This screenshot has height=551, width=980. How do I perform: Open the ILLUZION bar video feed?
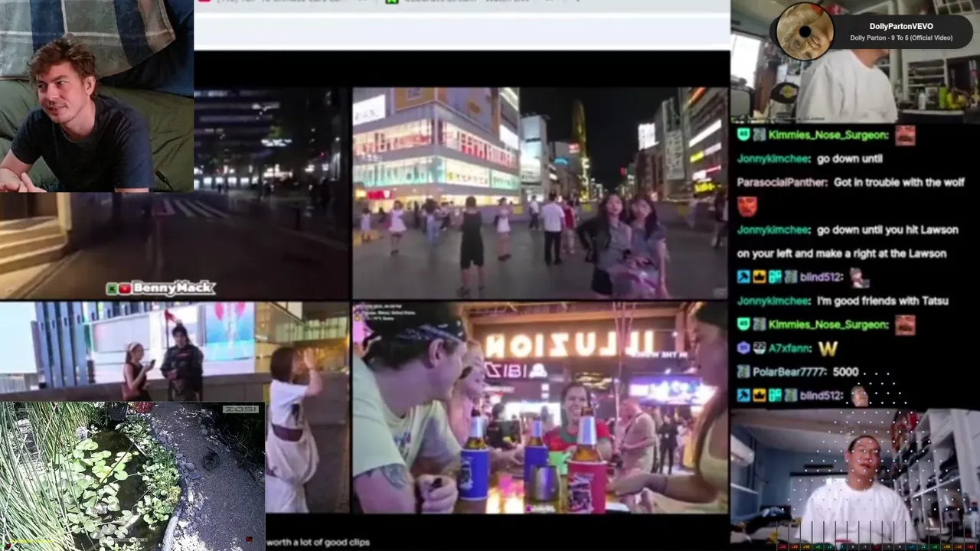(540, 407)
